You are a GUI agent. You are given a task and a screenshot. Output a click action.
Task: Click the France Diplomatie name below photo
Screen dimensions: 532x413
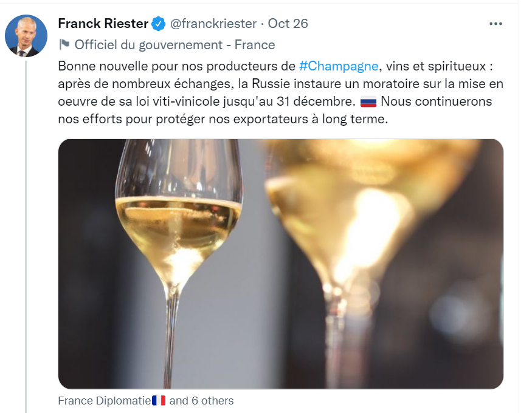pos(104,401)
